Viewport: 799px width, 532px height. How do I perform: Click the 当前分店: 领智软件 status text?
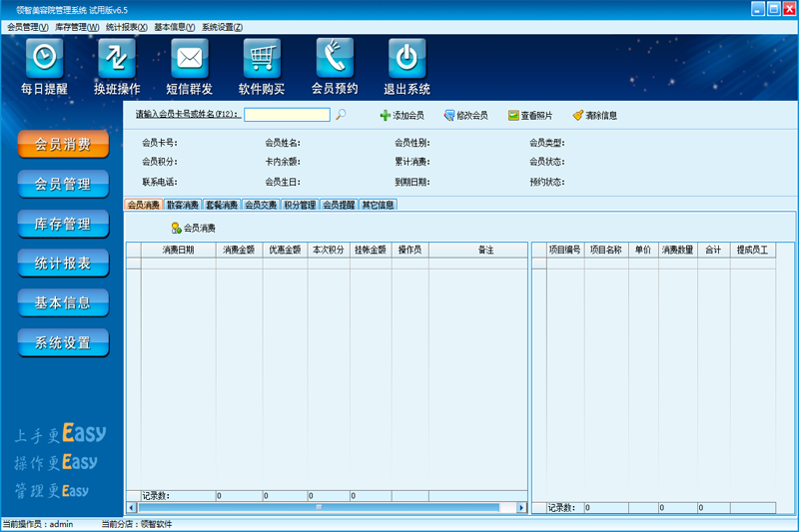click(x=137, y=524)
